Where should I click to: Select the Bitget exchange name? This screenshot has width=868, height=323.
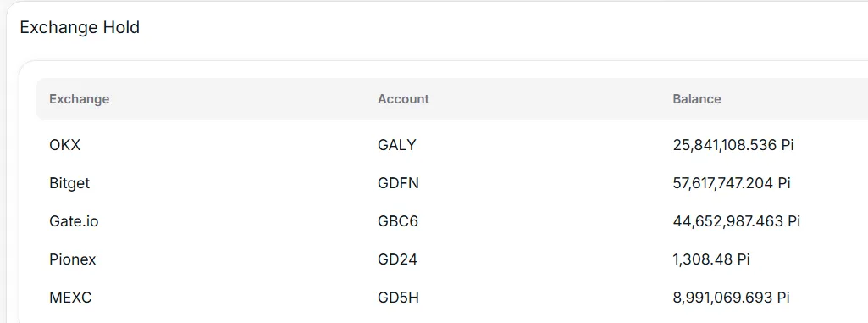(69, 183)
